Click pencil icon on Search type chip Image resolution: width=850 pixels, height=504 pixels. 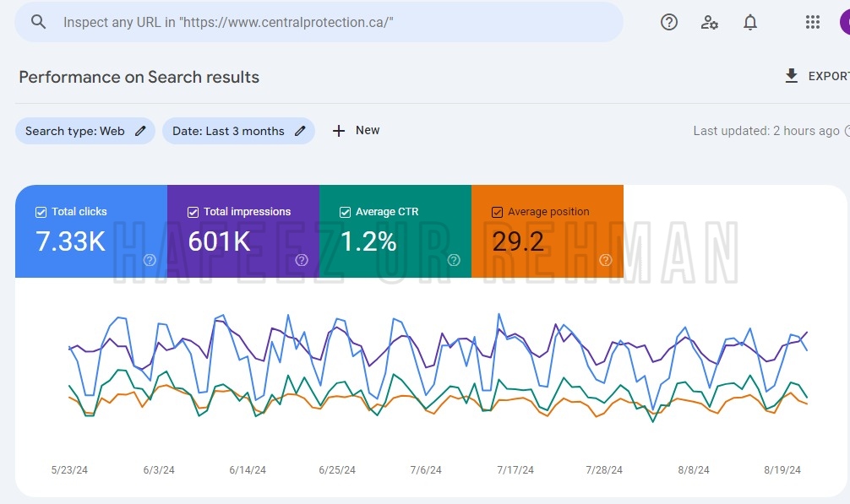(140, 131)
